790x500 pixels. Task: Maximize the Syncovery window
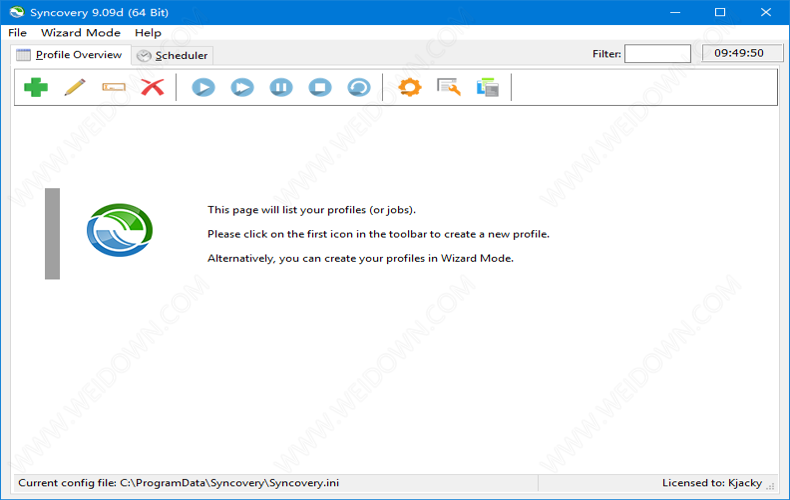point(720,12)
